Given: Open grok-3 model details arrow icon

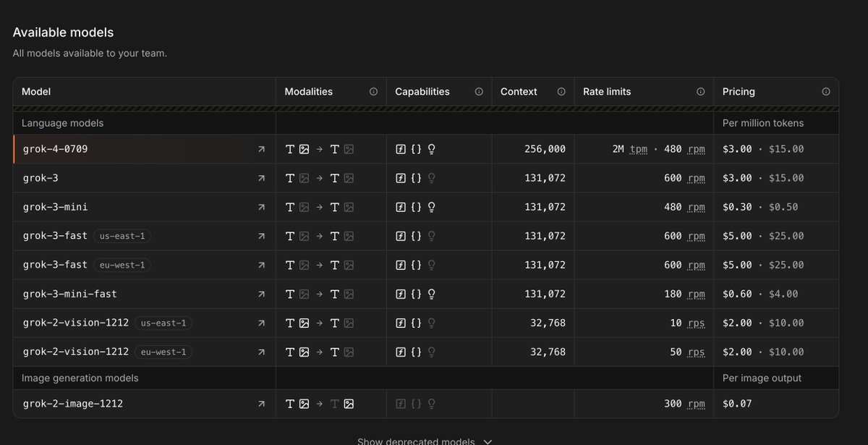Looking at the screenshot, I should coord(261,178).
